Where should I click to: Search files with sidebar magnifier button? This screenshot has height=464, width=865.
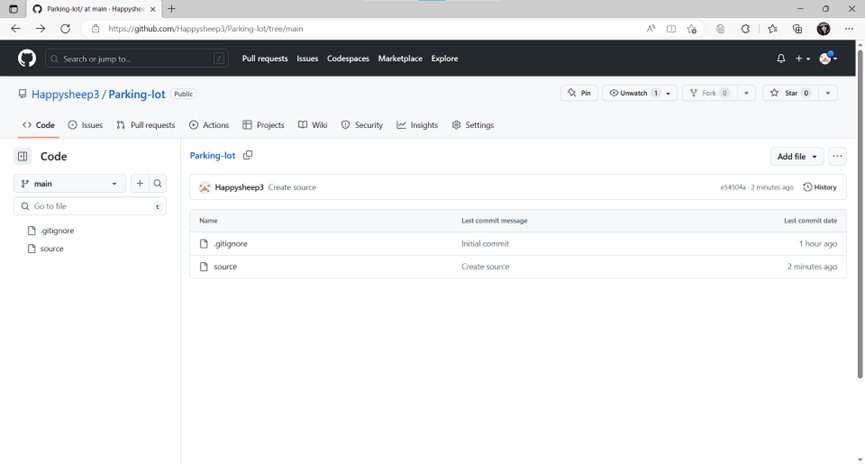click(x=158, y=184)
